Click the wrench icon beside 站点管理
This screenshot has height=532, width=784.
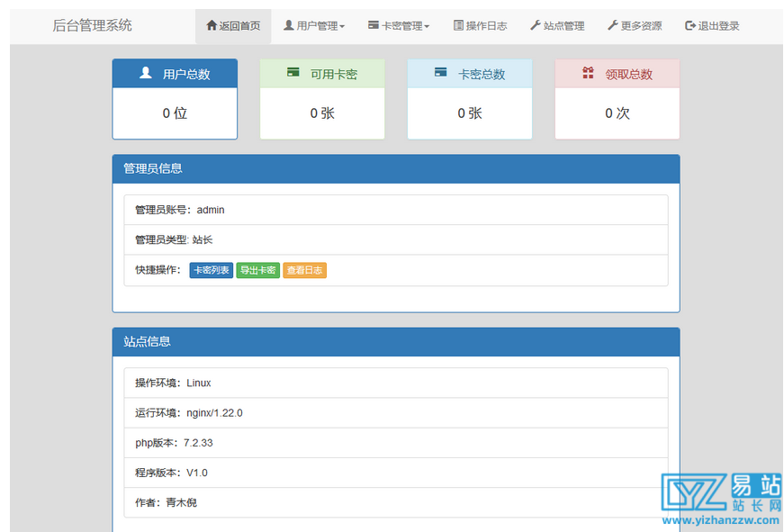pyautogui.click(x=536, y=26)
